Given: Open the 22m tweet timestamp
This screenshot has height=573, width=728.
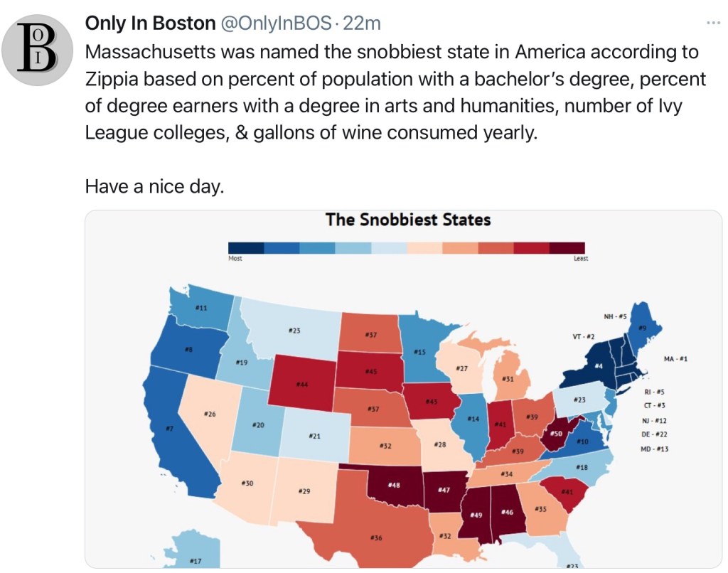Looking at the screenshot, I should click(362, 23).
